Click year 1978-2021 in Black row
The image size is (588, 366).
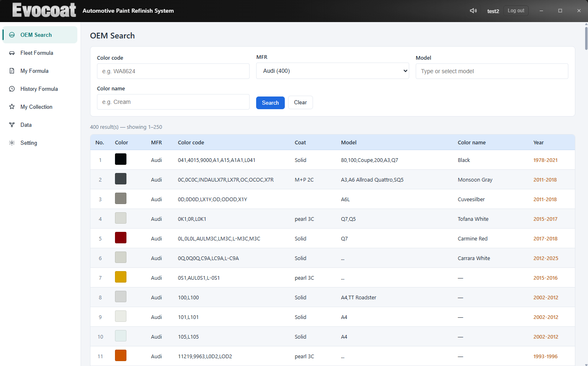(x=545, y=160)
